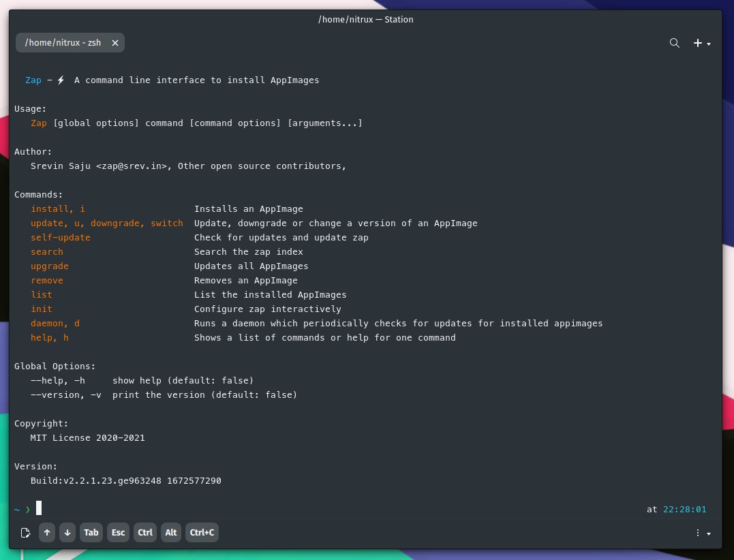The image size is (734, 560).
Task: Click the file shortcut icon in bottom bar
Action: tap(25, 532)
